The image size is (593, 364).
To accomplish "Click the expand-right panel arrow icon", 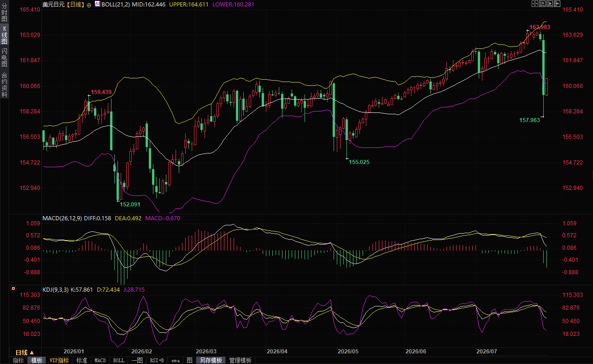I will pos(557,4).
